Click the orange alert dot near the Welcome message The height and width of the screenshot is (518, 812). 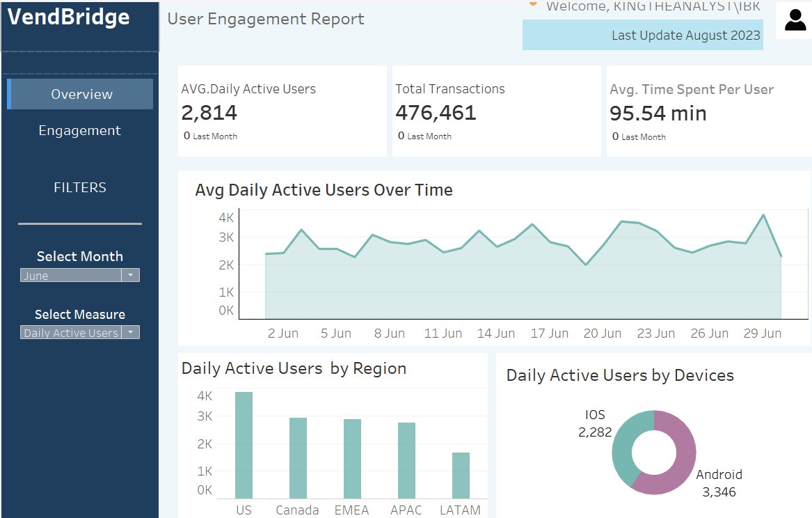[x=533, y=3]
